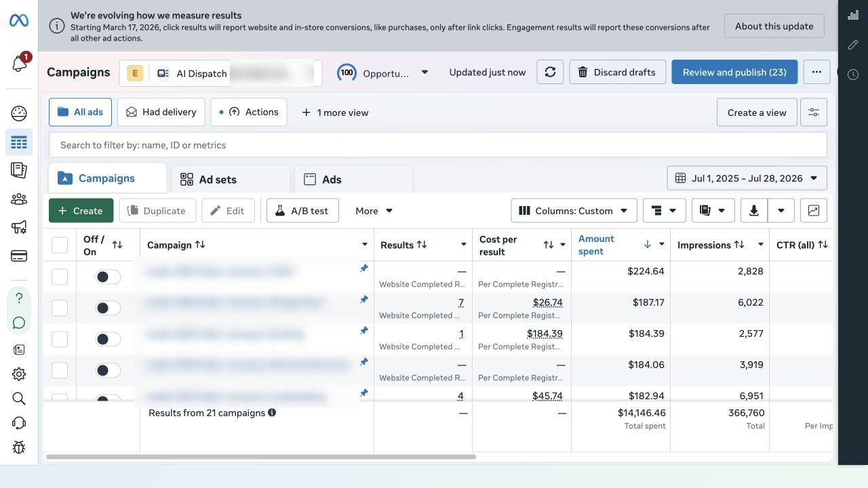Click the refresh data icon button
The image size is (868, 488).
click(550, 72)
